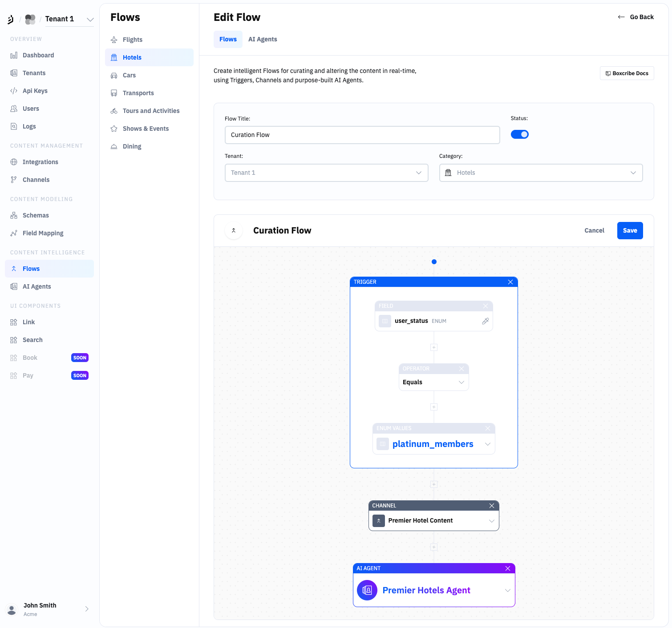Toggle the flow Status switch
Screen dimensions: 672x628
click(x=519, y=134)
